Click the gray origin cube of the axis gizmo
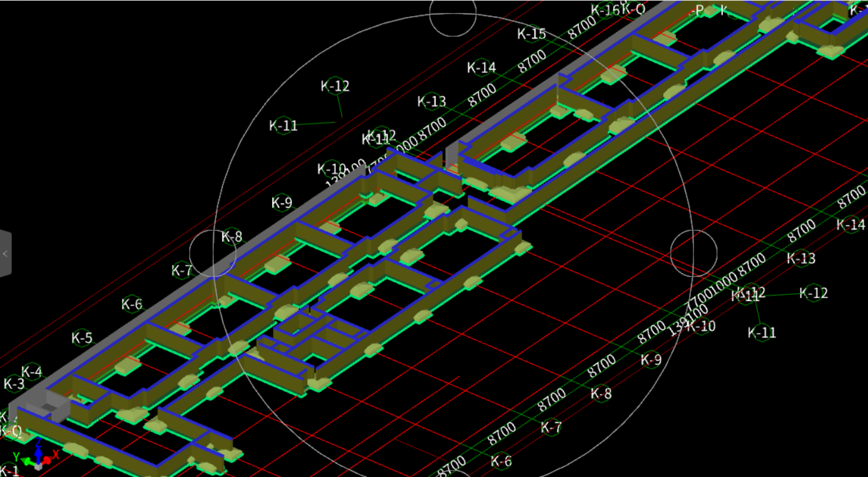 39,465
